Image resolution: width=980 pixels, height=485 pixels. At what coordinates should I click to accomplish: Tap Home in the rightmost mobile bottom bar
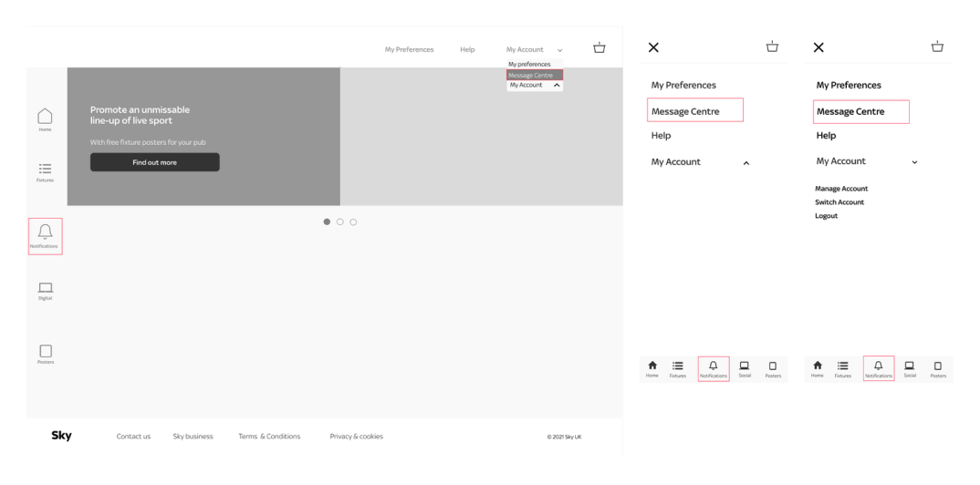[817, 369]
